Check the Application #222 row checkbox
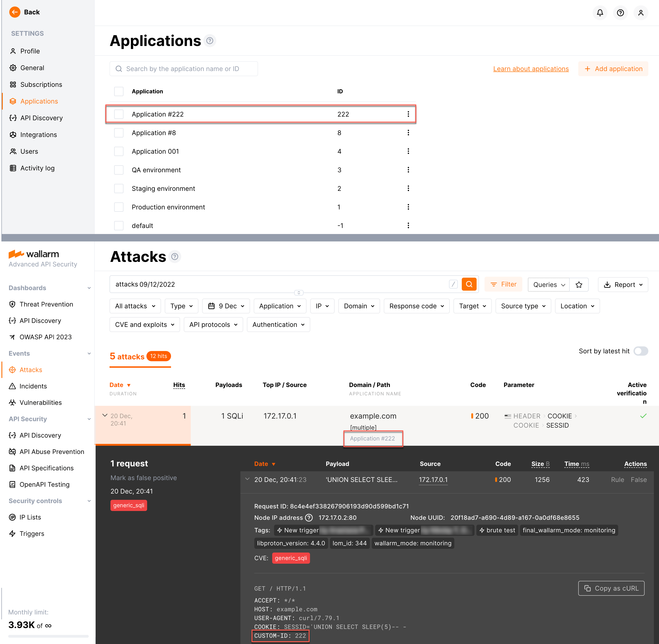659x644 pixels. pyautogui.click(x=119, y=114)
